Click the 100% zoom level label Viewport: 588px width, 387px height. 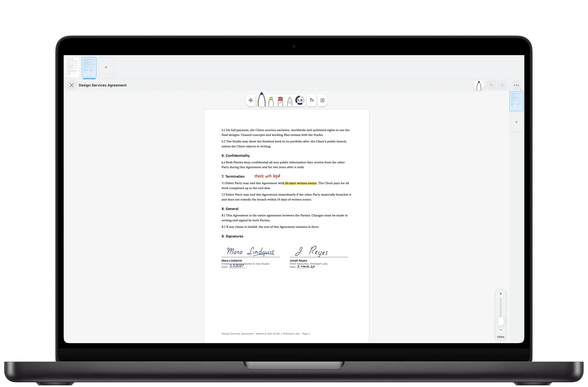point(501,337)
